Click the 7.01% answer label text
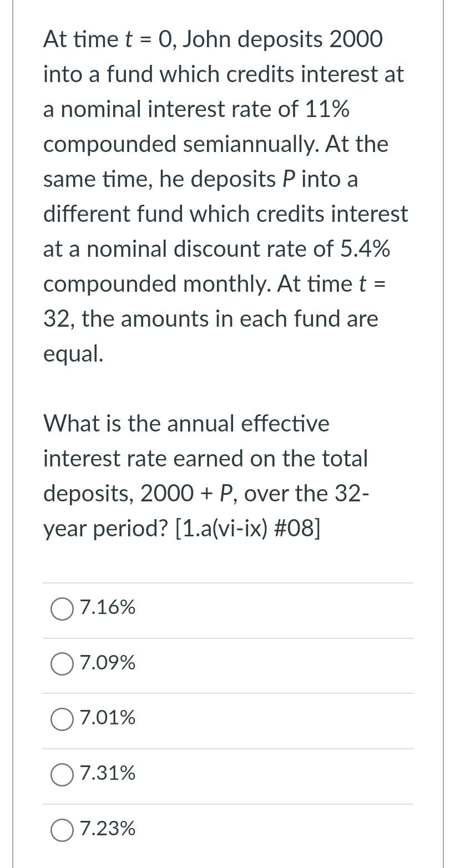Screen dimensions: 455x868 coord(108,718)
